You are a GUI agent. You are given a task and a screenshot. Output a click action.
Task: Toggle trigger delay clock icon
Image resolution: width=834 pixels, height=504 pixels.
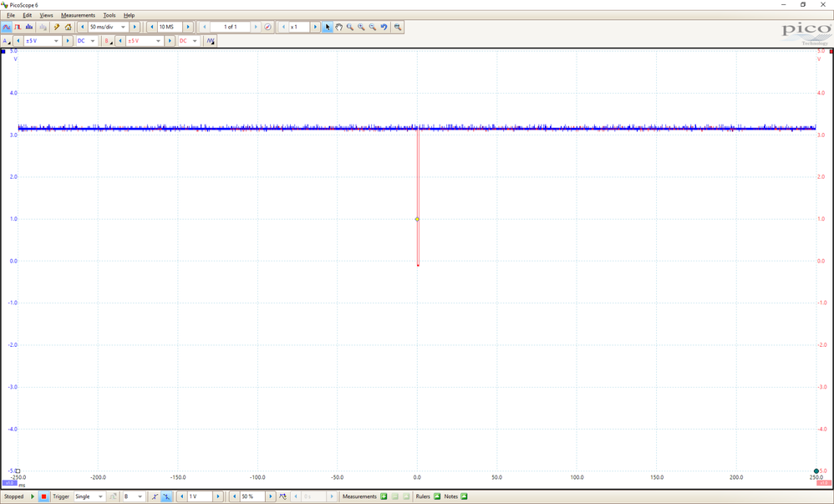pos(282,496)
